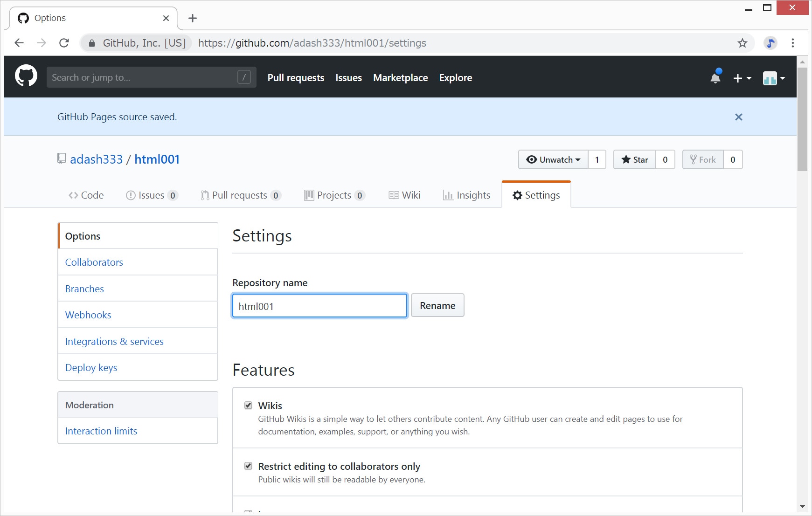
Task: Click the Rename button
Action: pos(437,305)
